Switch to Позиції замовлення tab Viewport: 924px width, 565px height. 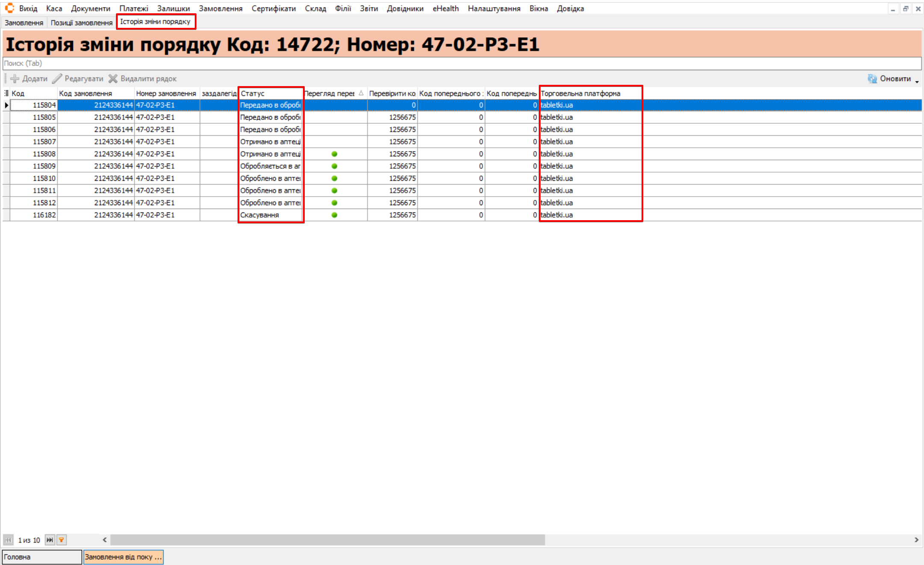tap(81, 23)
